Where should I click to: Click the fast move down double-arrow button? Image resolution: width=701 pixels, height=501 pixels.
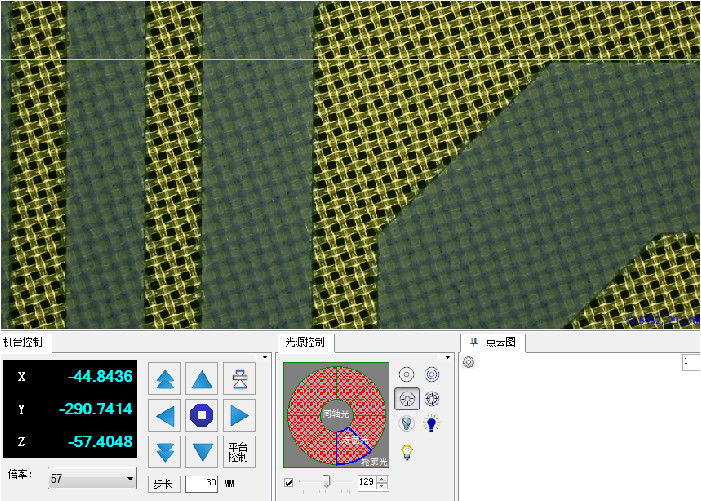tap(165, 451)
